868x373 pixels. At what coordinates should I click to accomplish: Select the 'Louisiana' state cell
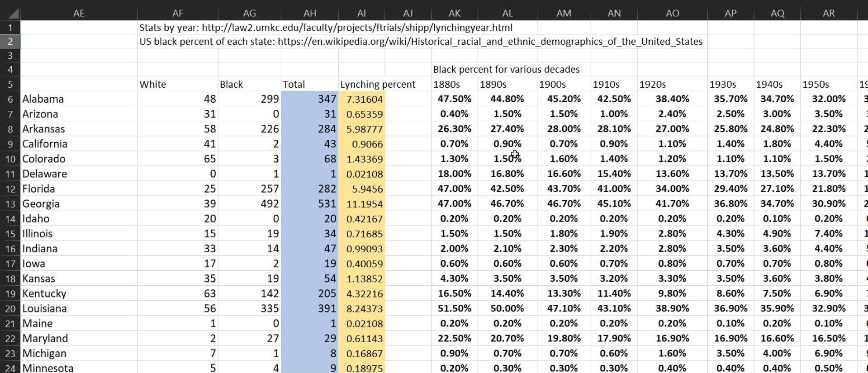pyautogui.click(x=79, y=309)
